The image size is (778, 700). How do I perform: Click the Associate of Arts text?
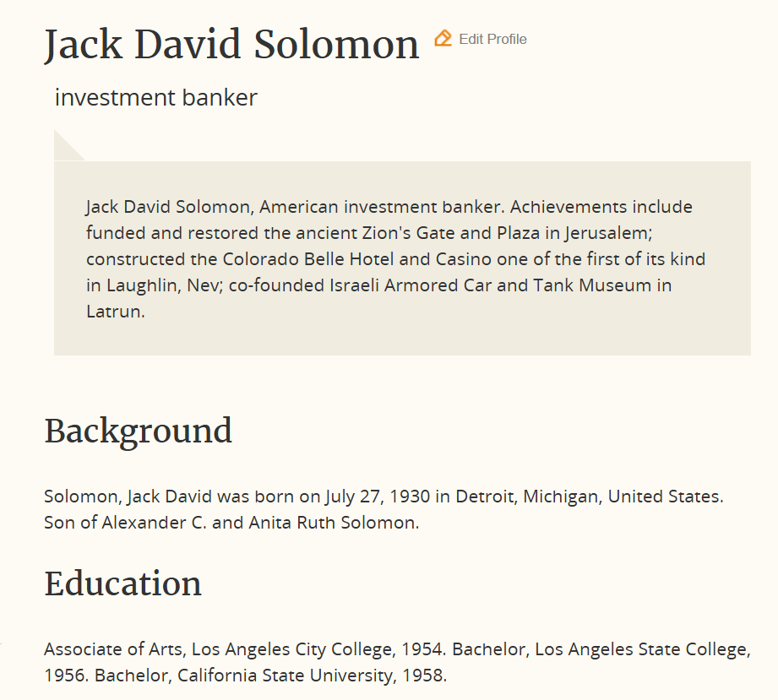(x=113, y=650)
